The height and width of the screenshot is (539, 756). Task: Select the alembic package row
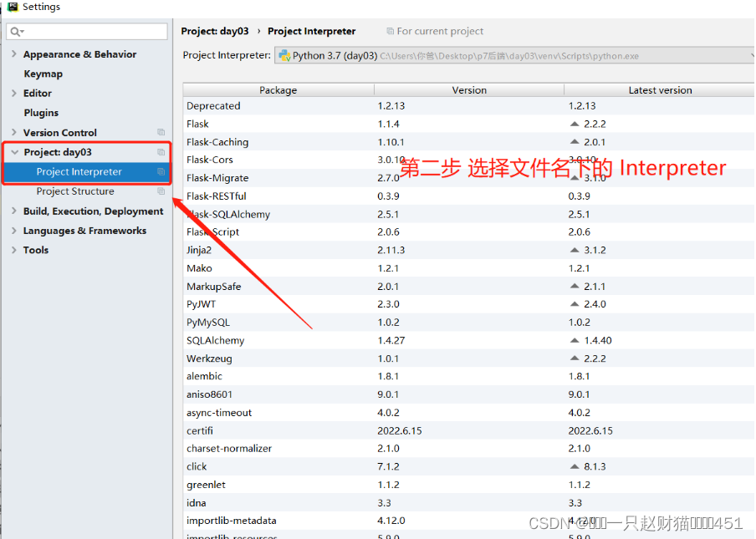(468, 376)
